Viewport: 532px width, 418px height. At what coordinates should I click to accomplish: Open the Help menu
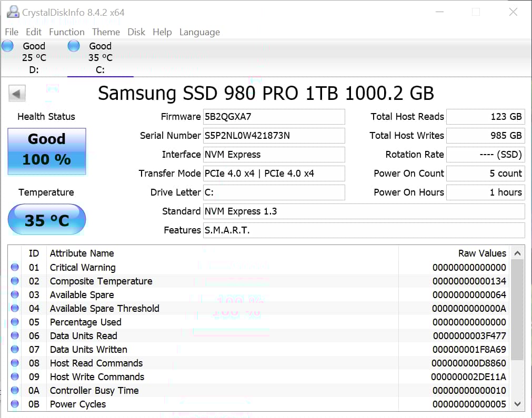tap(162, 32)
